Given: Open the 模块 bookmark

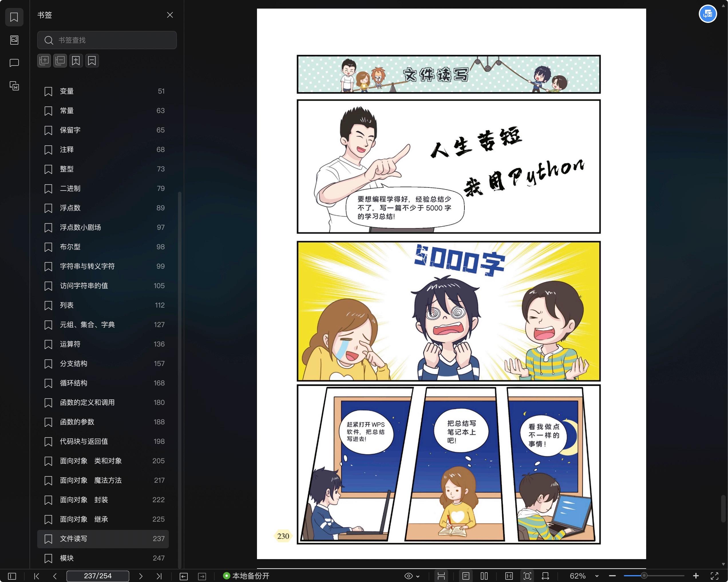Looking at the screenshot, I should point(103,558).
